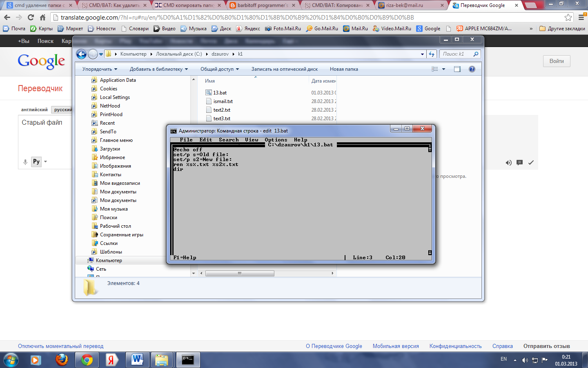Toggle the Explorer preview pane icon
The image size is (588, 368).
457,69
